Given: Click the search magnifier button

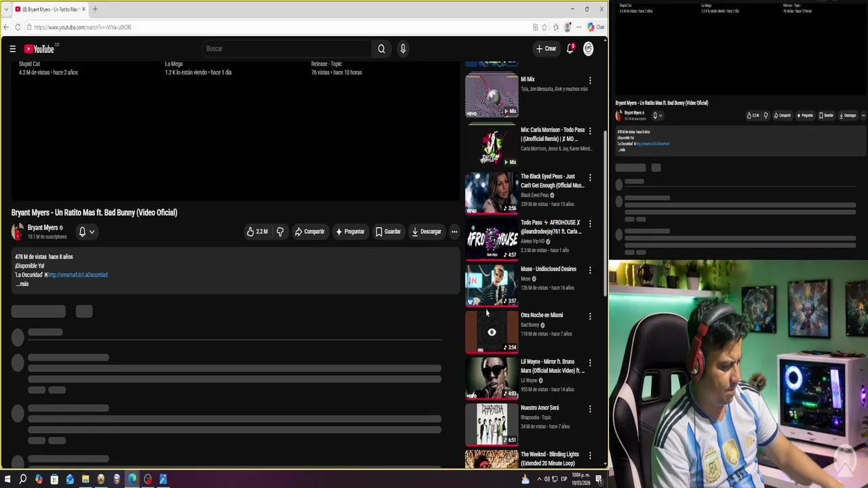Looking at the screenshot, I should coord(381,49).
